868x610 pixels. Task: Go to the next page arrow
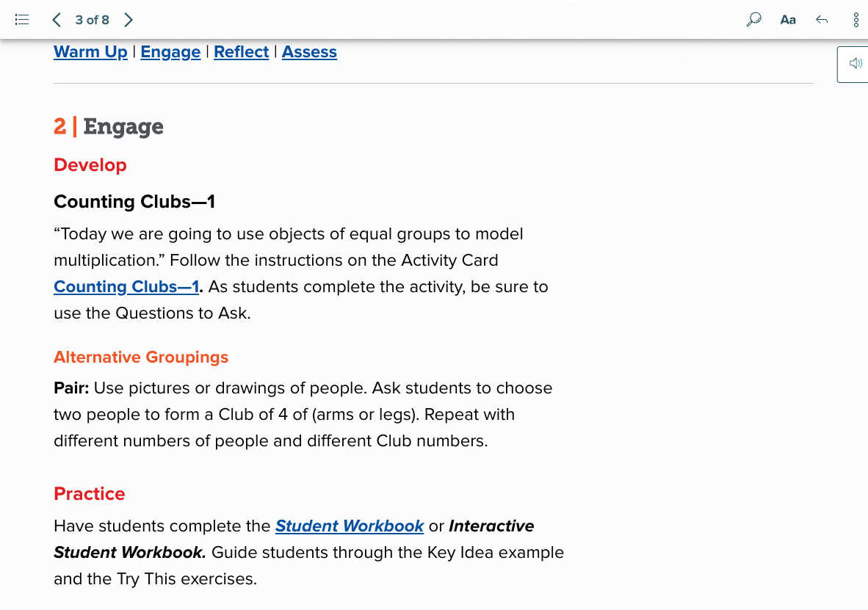[129, 20]
